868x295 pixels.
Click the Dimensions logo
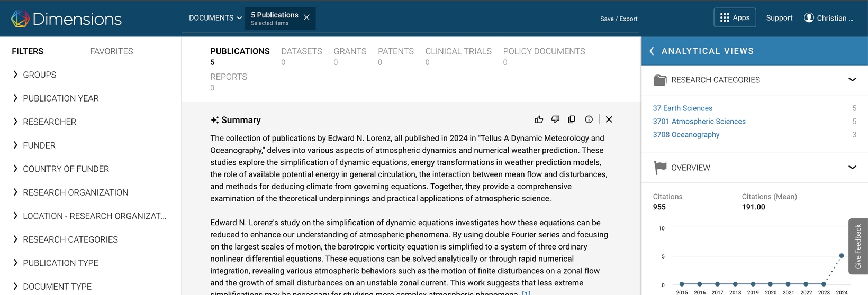[66, 19]
